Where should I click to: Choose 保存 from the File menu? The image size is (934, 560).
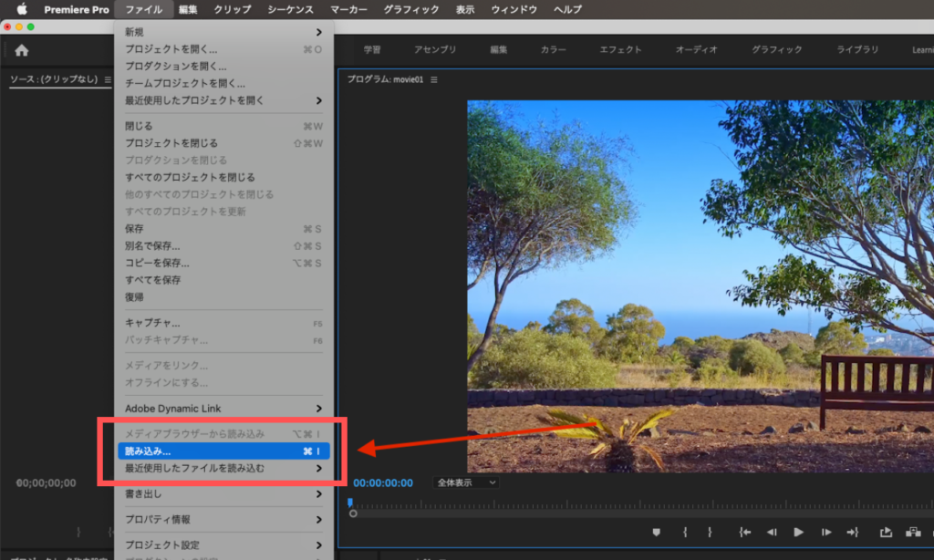coord(223,229)
